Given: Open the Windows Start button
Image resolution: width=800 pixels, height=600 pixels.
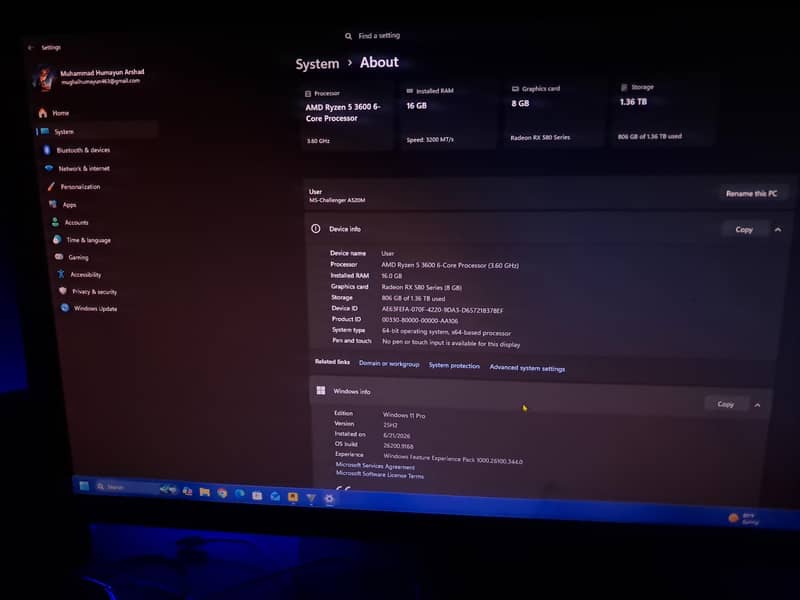Looking at the screenshot, I should pyautogui.click(x=85, y=486).
